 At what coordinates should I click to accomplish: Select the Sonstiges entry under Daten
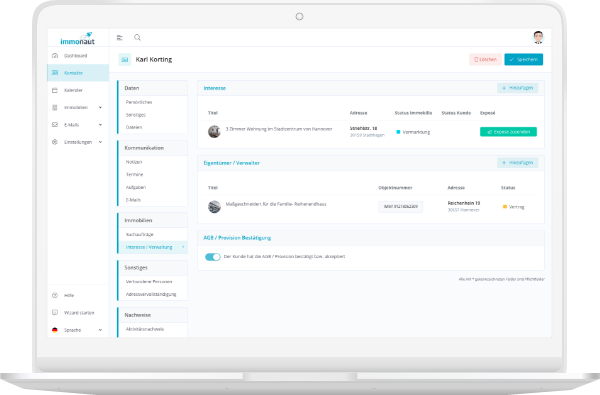pos(136,115)
